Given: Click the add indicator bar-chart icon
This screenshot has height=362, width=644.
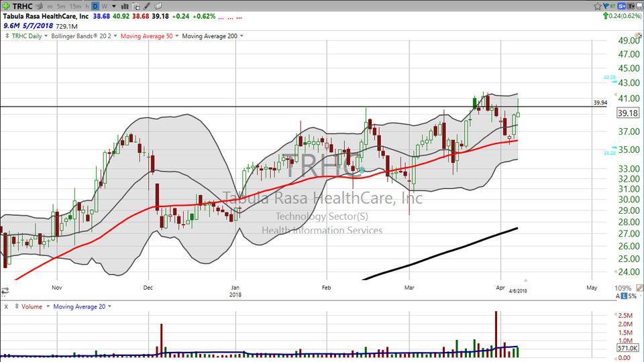Looking at the screenshot, I should 125,6.
